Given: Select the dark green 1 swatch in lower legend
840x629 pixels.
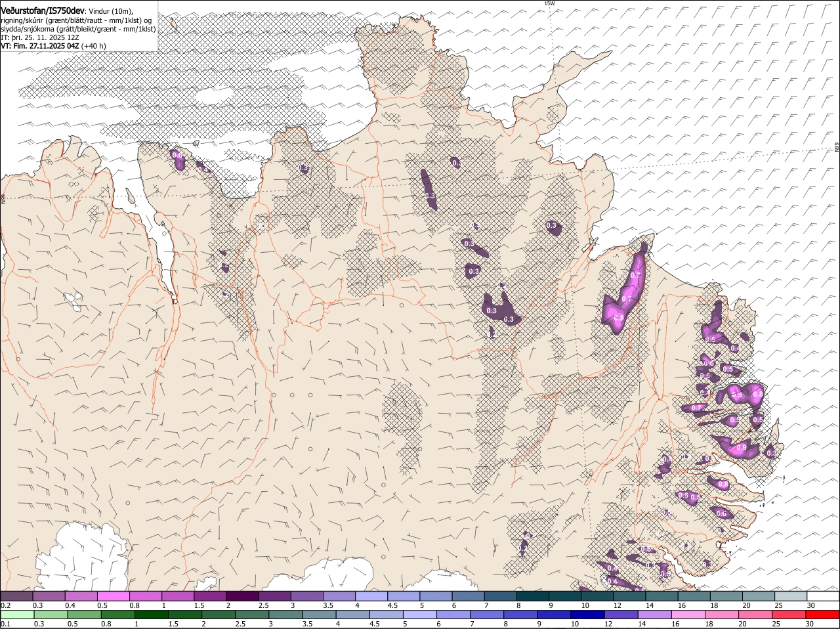Looking at the screenshot, I should coord(152,615).
